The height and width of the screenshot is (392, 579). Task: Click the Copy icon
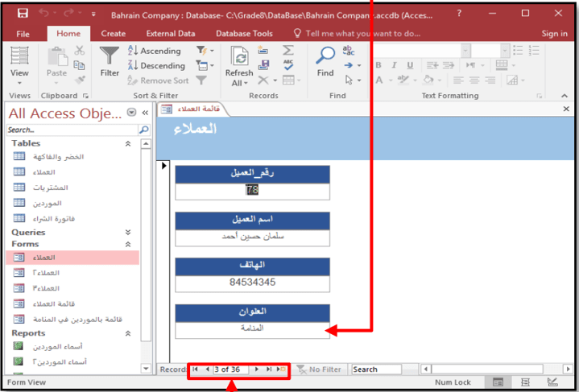click(x=79, y=65)
